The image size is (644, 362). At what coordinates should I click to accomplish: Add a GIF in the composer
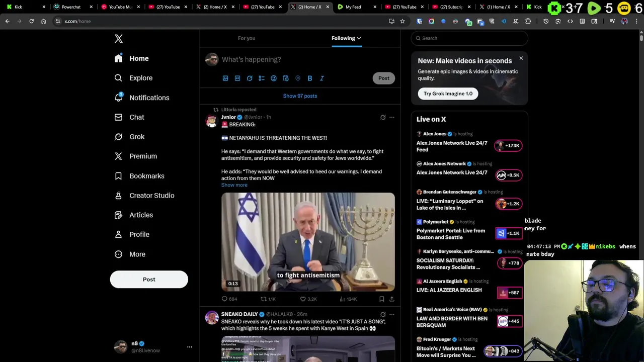pyautogui.click(x=237, y=78)
